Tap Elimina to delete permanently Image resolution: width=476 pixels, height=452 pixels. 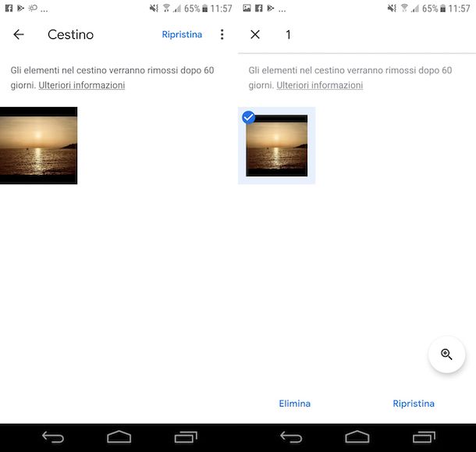pos(294,404)
